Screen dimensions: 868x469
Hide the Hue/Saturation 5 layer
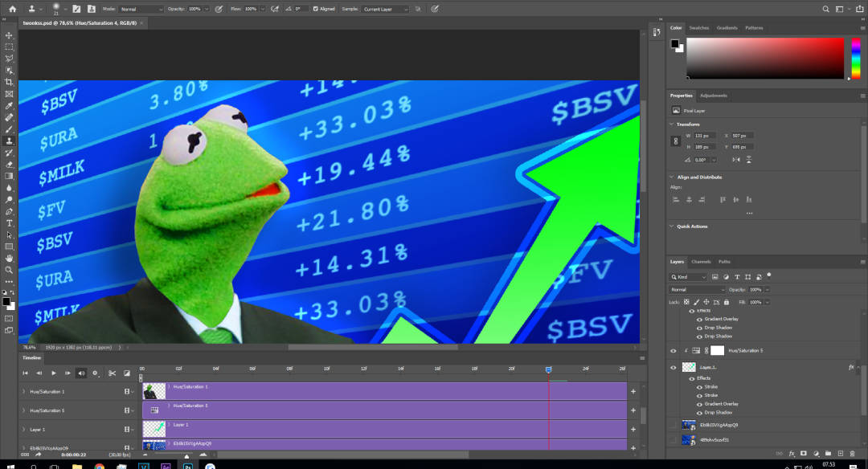[x=674, y=351]
